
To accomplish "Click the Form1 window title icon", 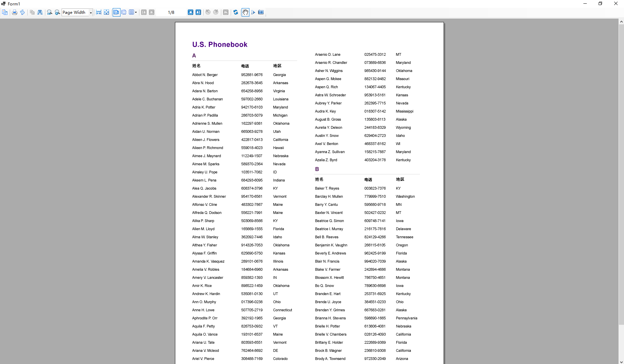I will [3, 4].
